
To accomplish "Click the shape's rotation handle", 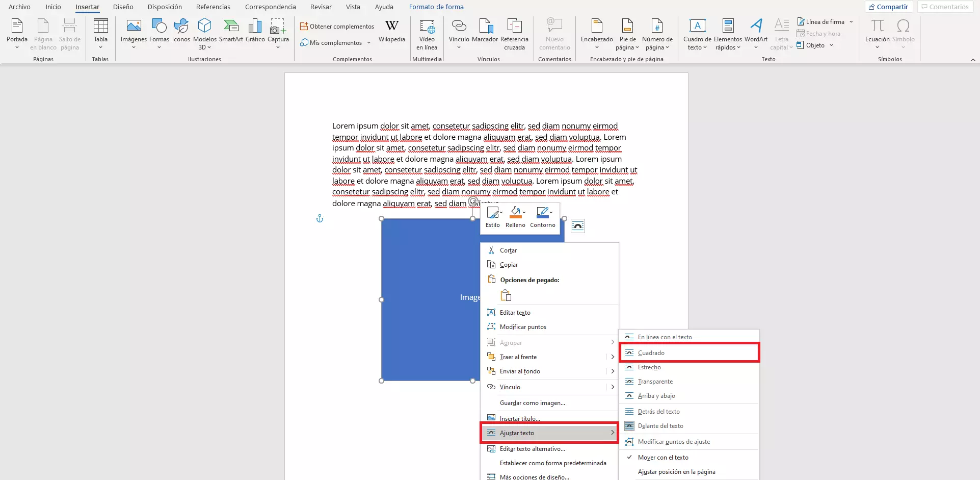I will tap(473, 202).
